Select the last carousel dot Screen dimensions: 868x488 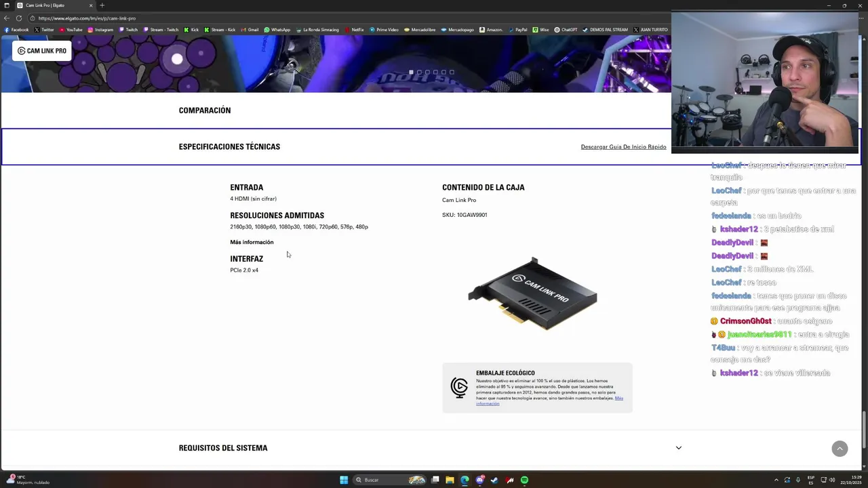click(x=452, y=72)
